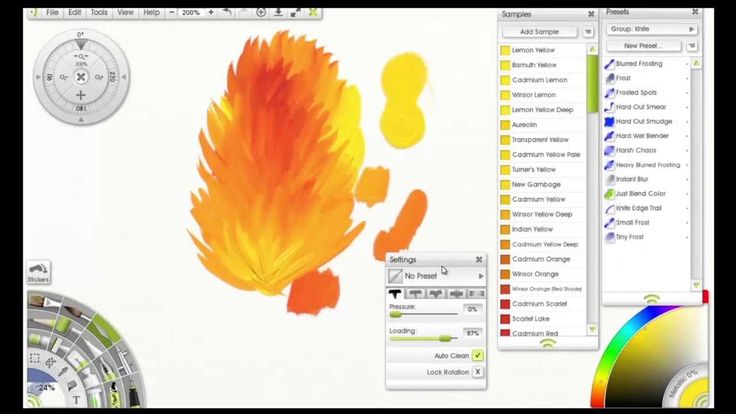Open the Edit menu
This screenshot has width=736, height=414.
tap(75, 13)
